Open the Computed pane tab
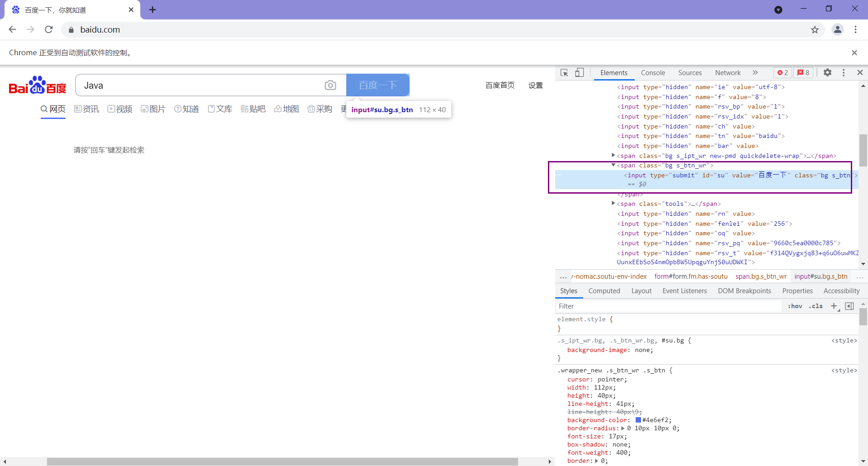This screenshot has height=466, width=868. pyautogui.click(x=604, y=291)
